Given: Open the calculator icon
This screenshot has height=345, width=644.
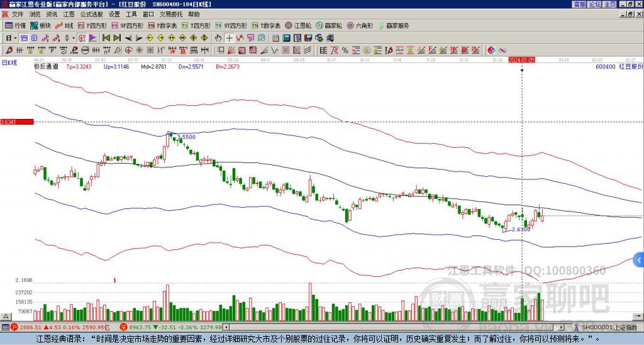Looking at the screenshot, I should [286, 38].
